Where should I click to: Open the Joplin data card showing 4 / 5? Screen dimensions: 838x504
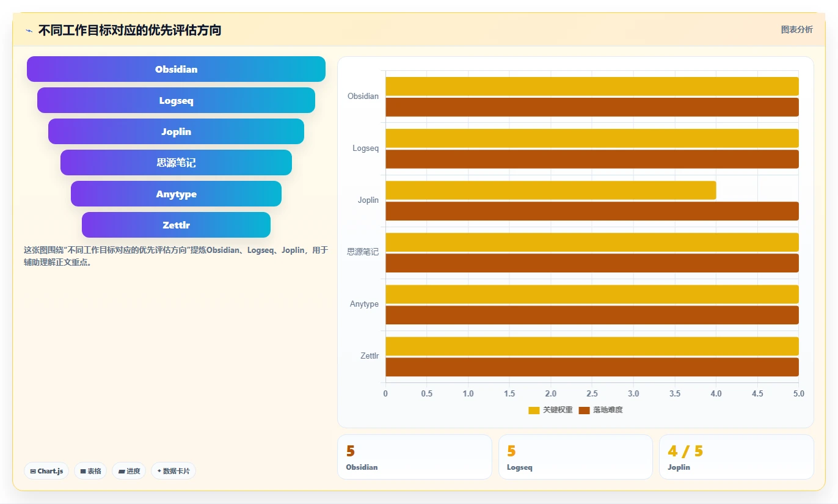point(737,457)
